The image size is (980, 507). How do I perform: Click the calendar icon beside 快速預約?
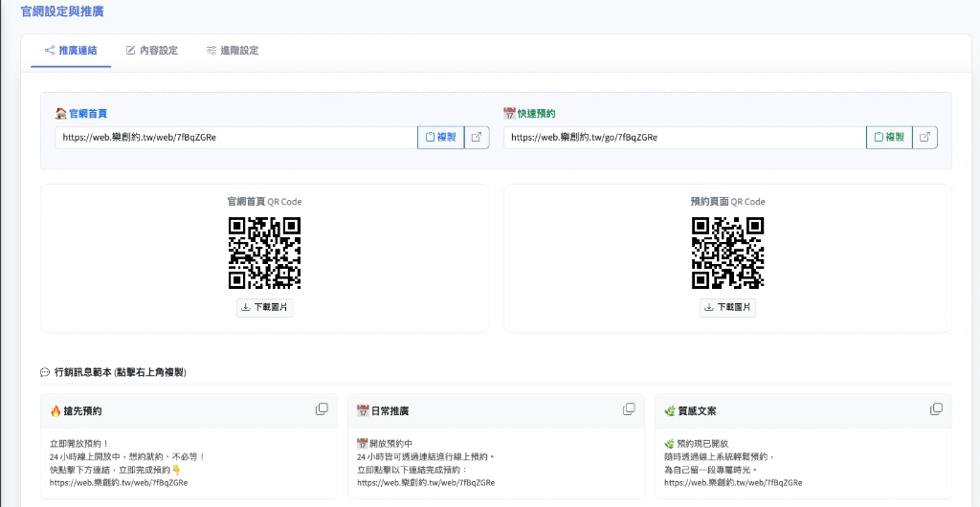[x=509, y=113]
